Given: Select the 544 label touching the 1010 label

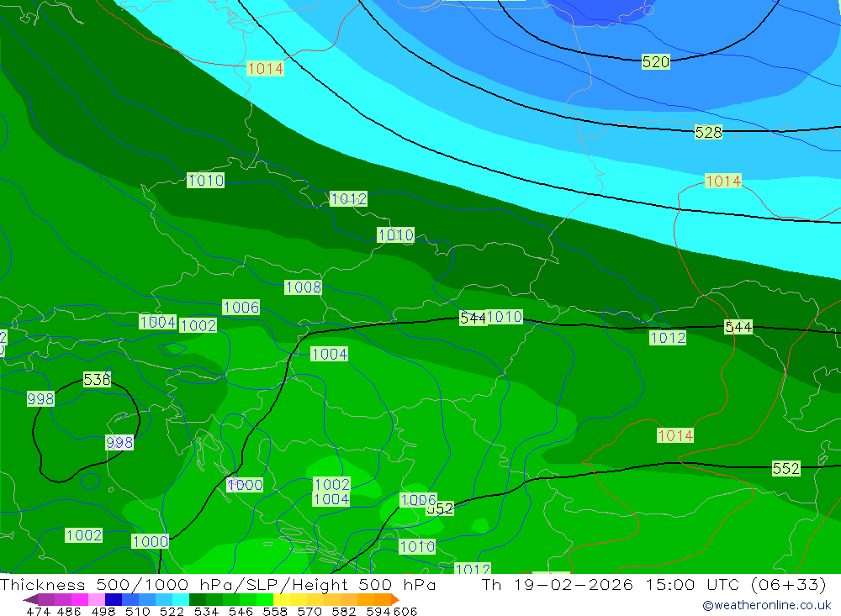Looking at the screenshot, I should (x=473, y=318).
